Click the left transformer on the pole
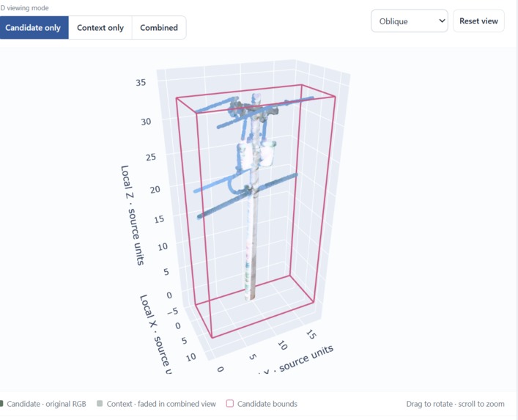This screenshot has width=518, height=420. click(x=244, y=155)
